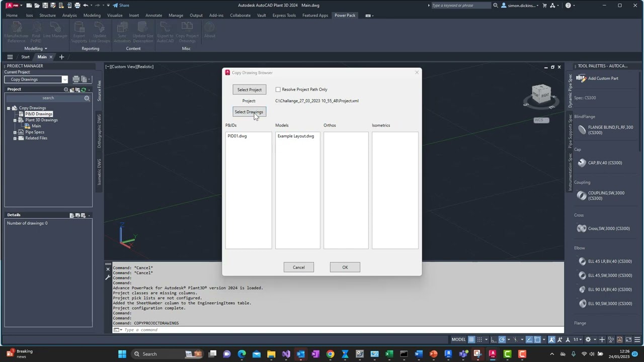Screen dimensions: 644x362
Task: Click the Select Project button
Action: click(x=249, y=89)
